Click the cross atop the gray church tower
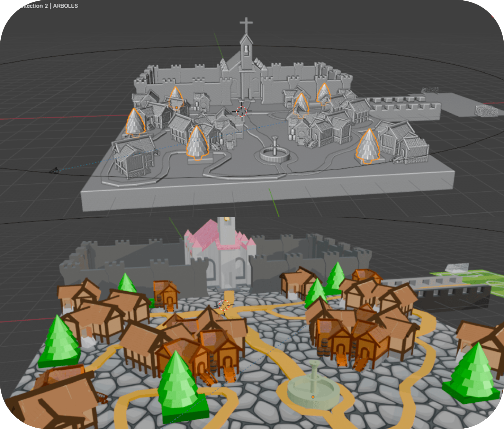This screenshot has height=429, width=504. click(246, 25)
